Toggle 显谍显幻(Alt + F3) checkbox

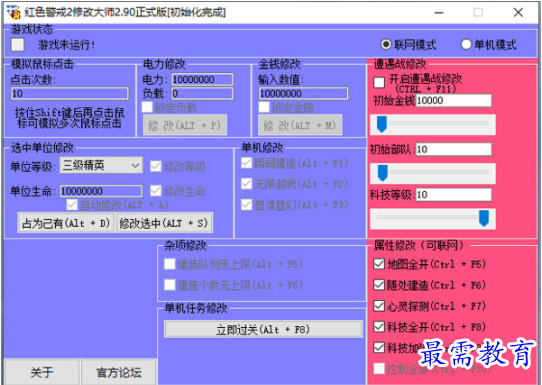point(246,205)
